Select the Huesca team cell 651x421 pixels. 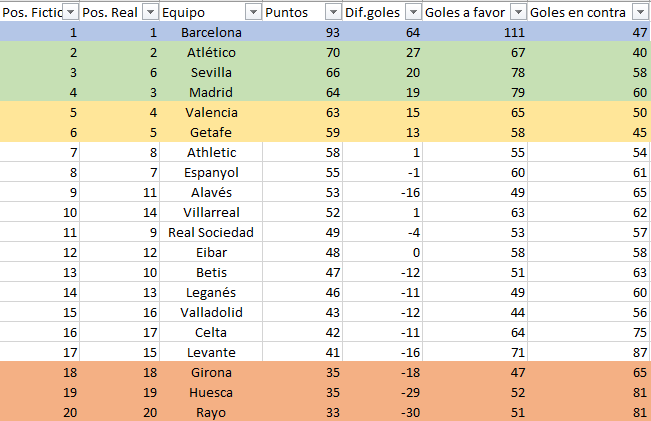point(211,392)
